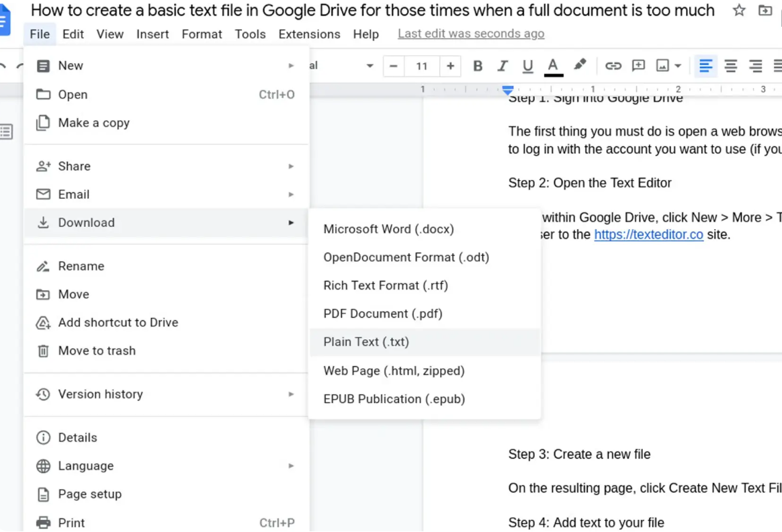Open the Help menu

point(366,34)
